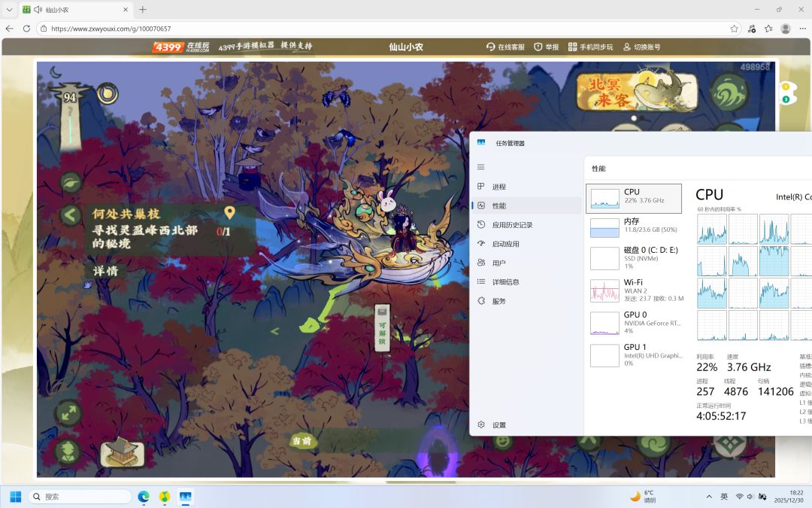Click the quest location pin marker
812x508 pixels.
pos(229,212)
